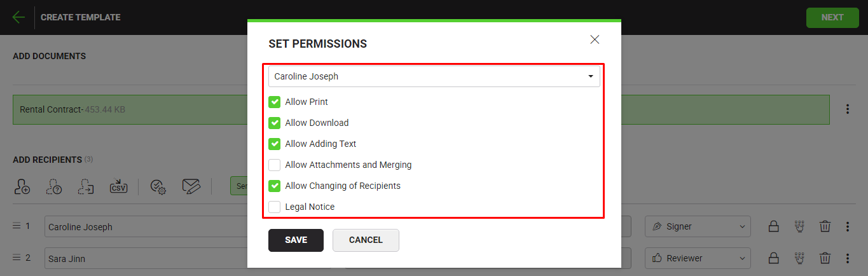Click the workflow settings checkmark-gear icon
The image size is (868, 276).
[158, 186]
